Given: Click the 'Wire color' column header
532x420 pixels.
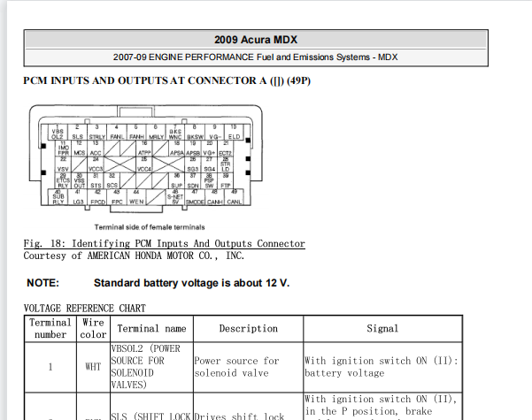Looking at the screenshot, I should (93, 328).
